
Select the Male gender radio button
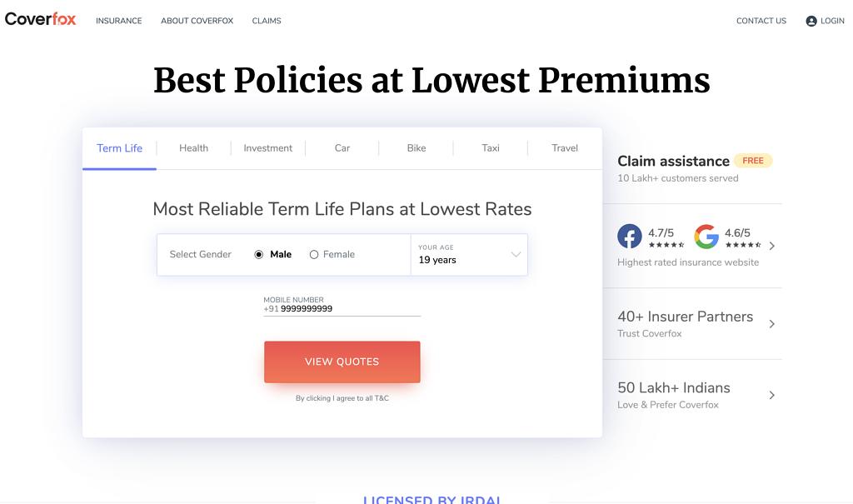[x=259, y=255]
